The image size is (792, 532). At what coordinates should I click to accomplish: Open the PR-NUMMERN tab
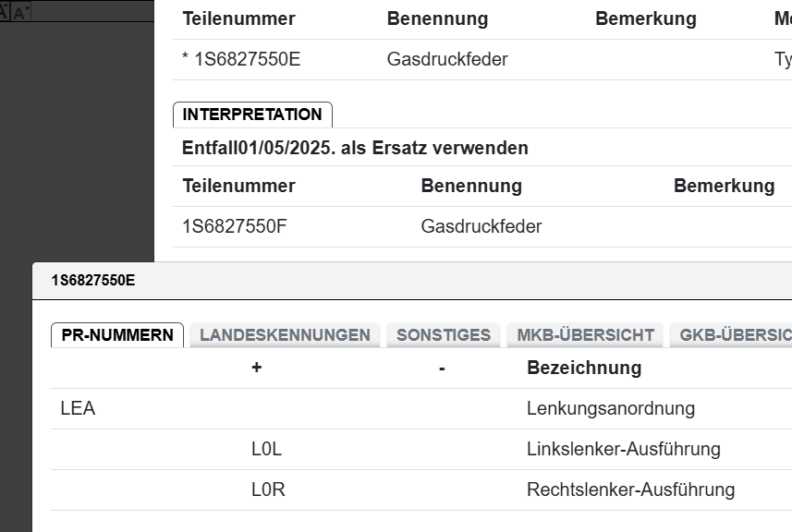click(117, 335)
